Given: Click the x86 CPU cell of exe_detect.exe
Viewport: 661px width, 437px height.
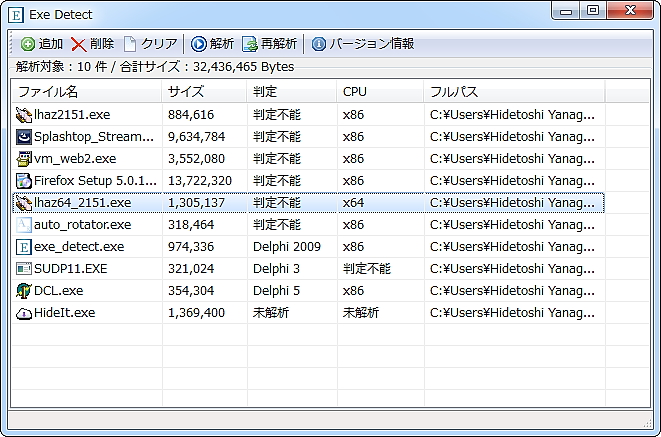Looking at the screenshot, I should click(x=353, y=247).
